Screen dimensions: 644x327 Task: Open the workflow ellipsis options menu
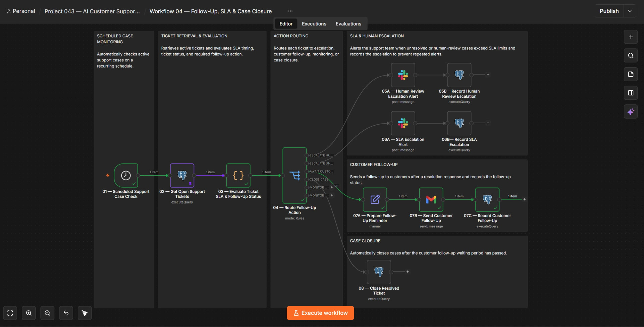click(290, 11)
